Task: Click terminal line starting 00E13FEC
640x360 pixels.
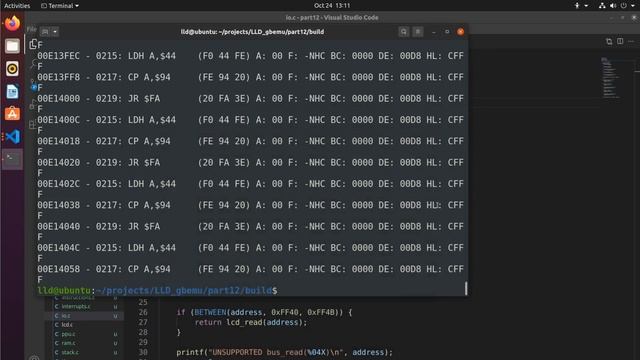Action: point(250,56)
